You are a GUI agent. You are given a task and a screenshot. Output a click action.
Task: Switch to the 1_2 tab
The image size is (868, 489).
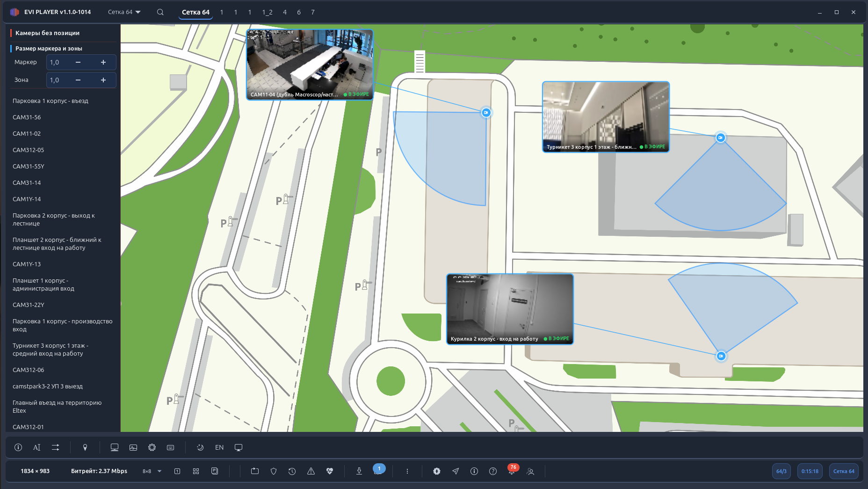click(267, 12)
